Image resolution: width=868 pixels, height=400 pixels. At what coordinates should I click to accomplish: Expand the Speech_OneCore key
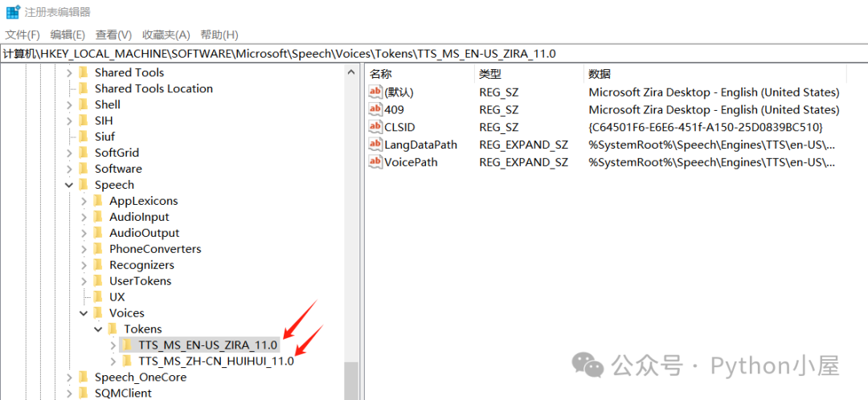click(69, 378)
